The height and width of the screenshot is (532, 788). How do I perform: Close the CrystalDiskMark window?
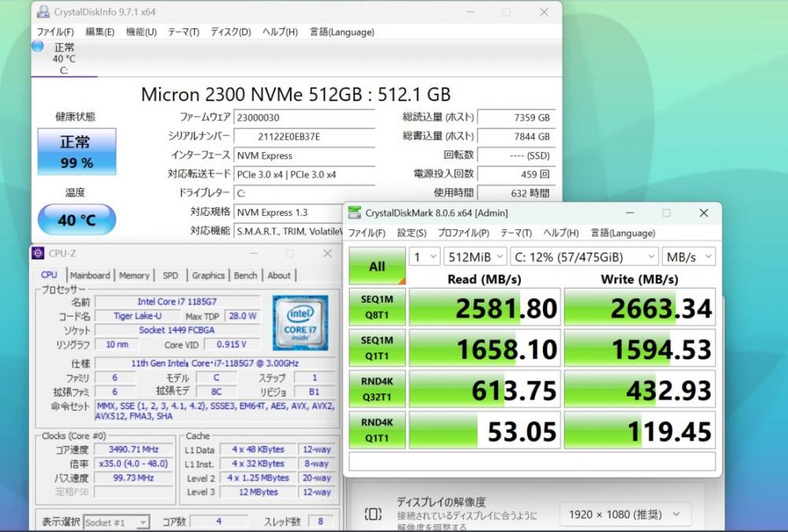coord(704,213)
